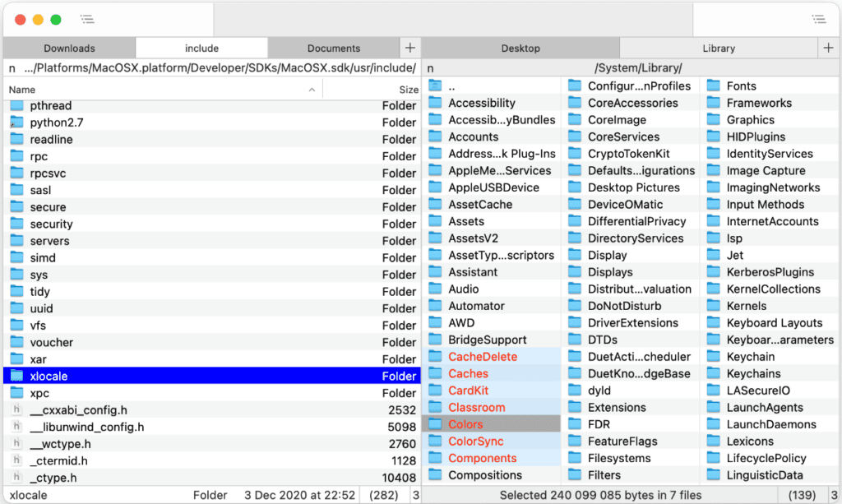The height and width of the screenshot is (504, 842).
Task: Click the h file icon next to __libunwind_config.h
Action: (x=16, y=427)
